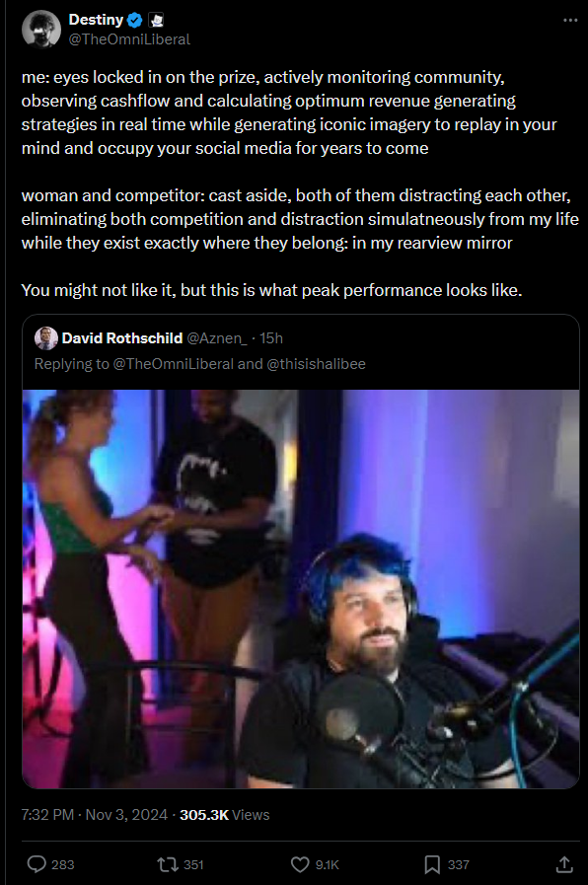Click the share upload icon
The width and height of the screenshot is (588, 885).
point(564,864)
